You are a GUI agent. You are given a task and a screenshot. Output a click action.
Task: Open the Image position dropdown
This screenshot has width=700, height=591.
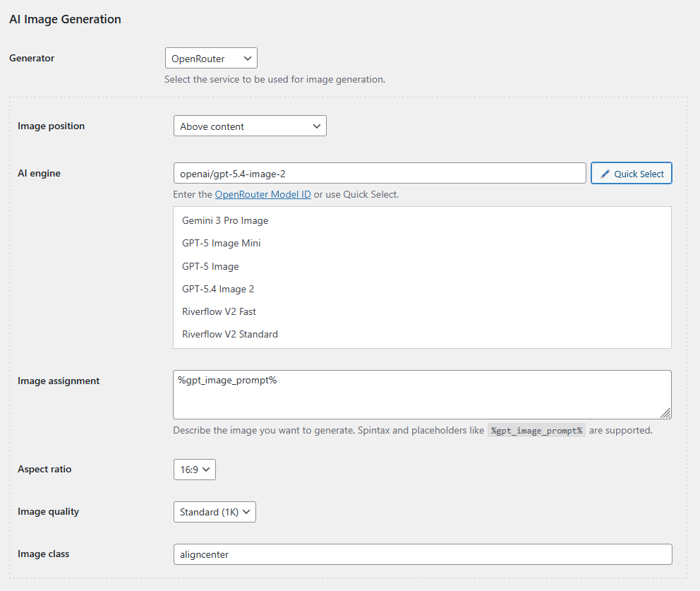click(x=250, y=126)
